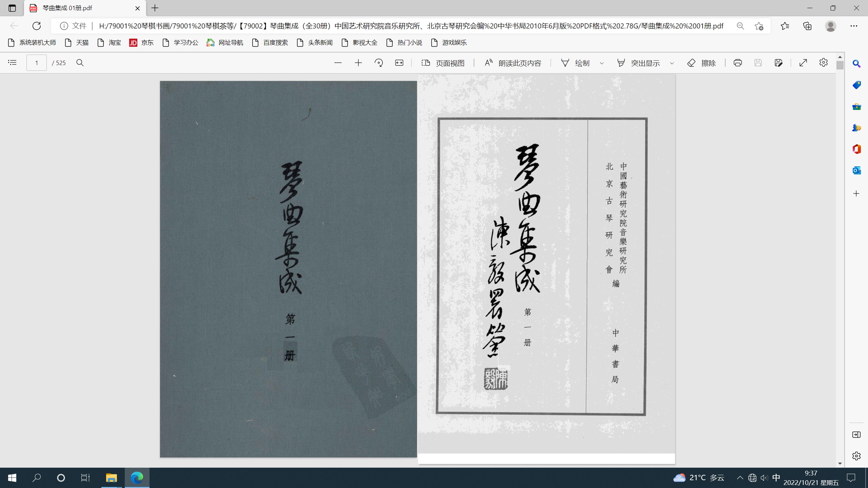Click the page number input field
The width and height of the screenshot is (868, 488).
[x=37, y=63]
